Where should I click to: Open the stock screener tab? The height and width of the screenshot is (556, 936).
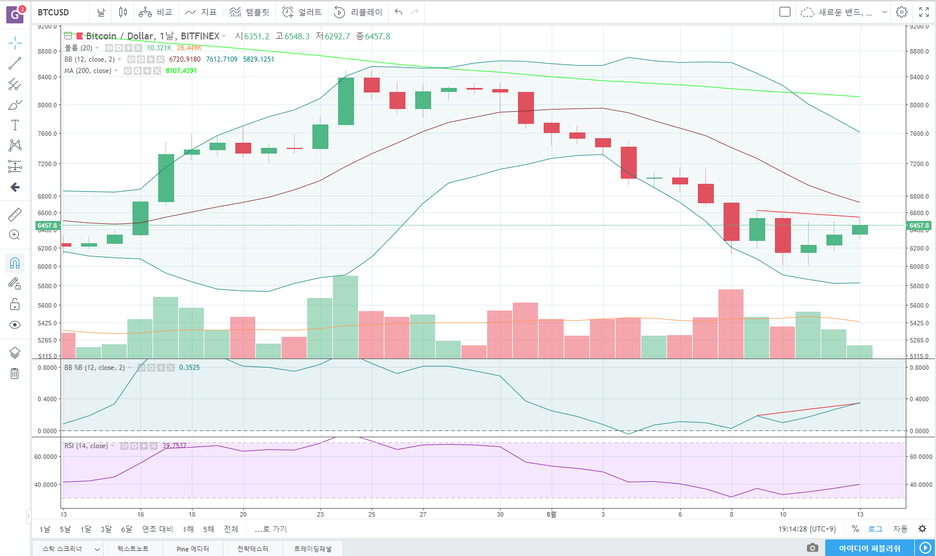tap(67, 548)
